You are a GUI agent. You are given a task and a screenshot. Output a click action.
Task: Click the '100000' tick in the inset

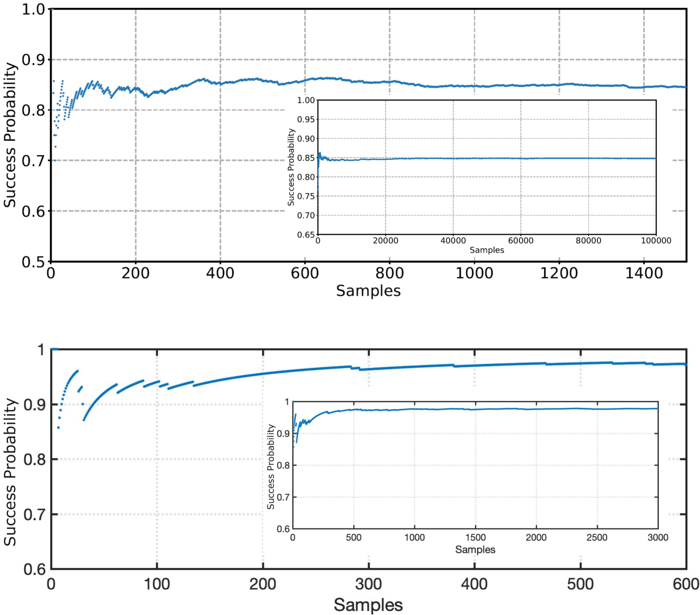point(656,241)
